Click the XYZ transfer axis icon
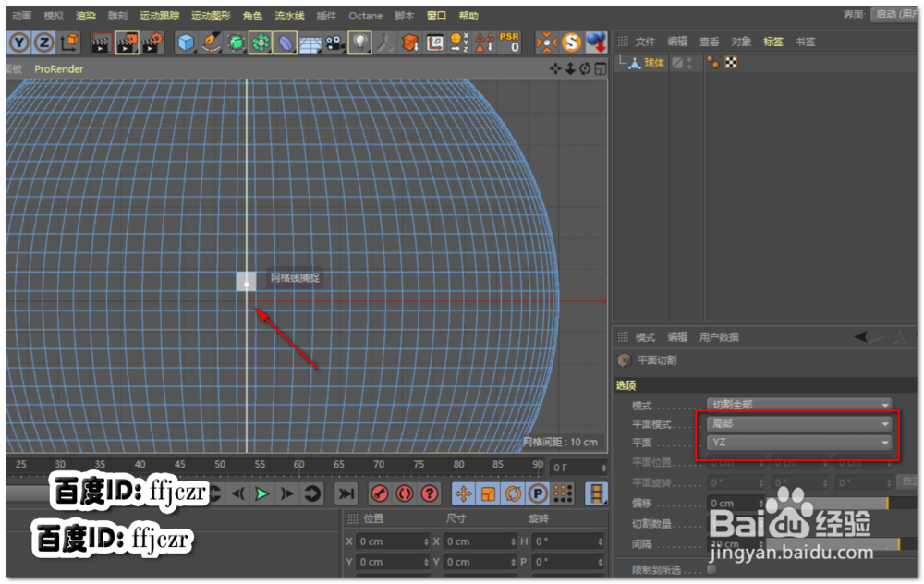Screen dimensions: 924x584 (459, 43)
